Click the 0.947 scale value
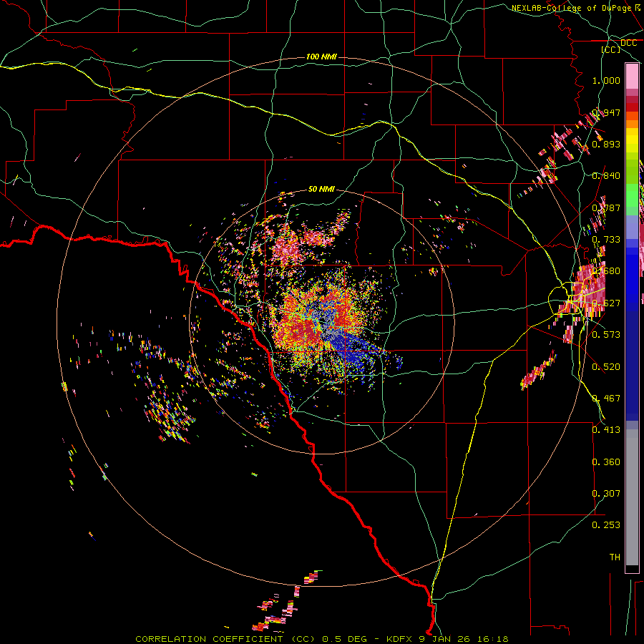Image resolution: width=644 pixels, height=644 pixels. [606, 112]
